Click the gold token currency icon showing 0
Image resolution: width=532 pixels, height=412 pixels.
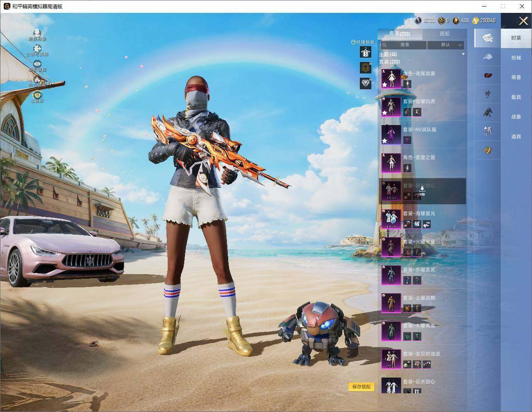click(x=442, y=20)
